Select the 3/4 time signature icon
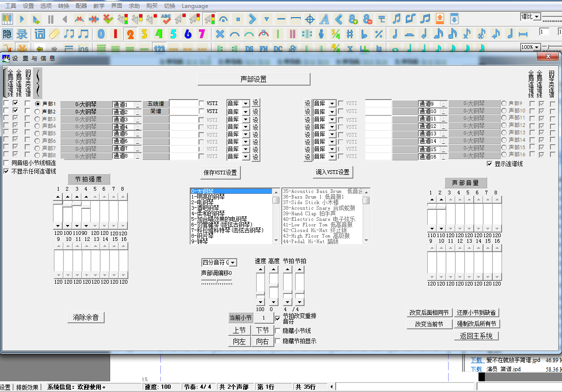This screenshot has height=392, width=562. tap(336, 34)
